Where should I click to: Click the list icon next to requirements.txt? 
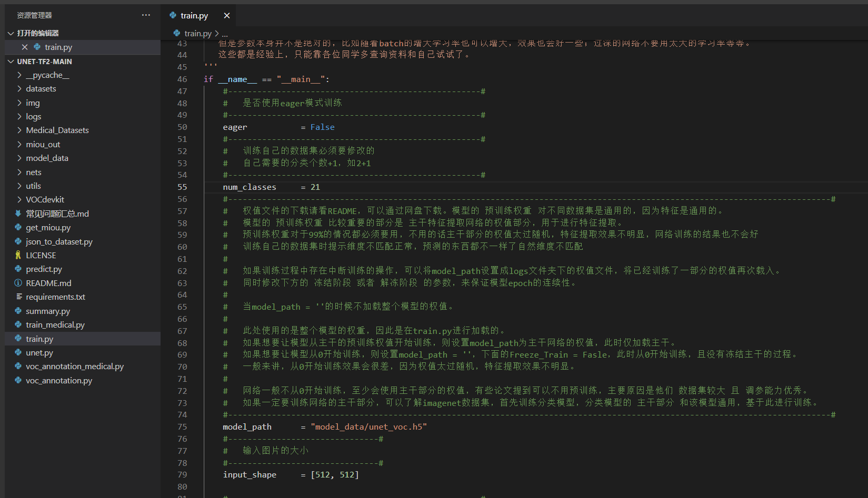18,297
